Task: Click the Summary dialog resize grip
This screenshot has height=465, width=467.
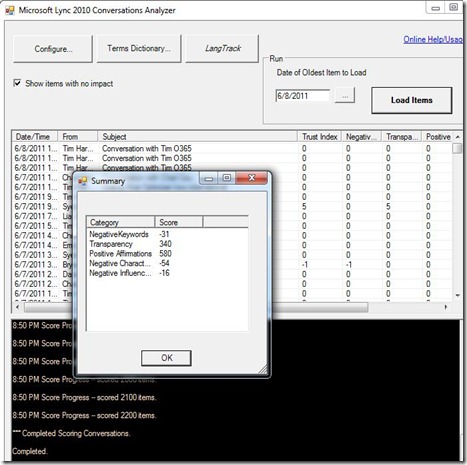Action: (x=263, y=369)
